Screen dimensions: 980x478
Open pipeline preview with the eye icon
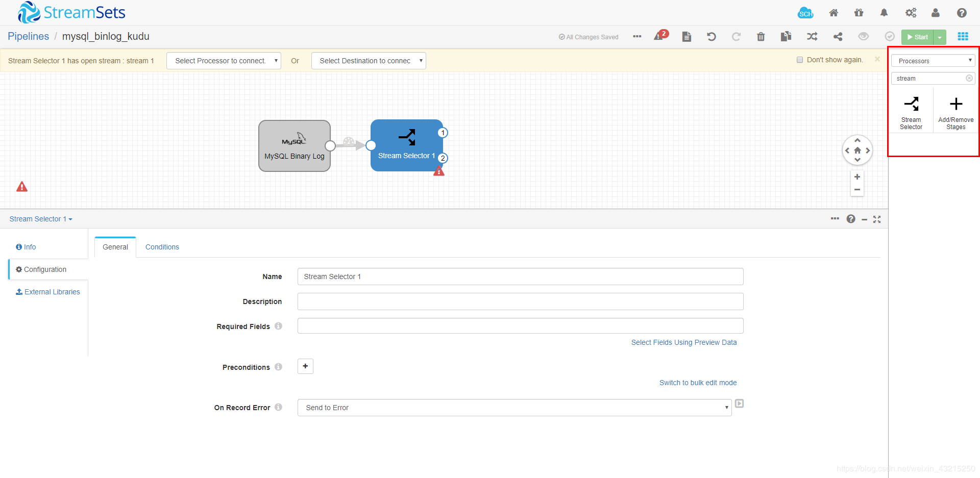click(864, 37)
